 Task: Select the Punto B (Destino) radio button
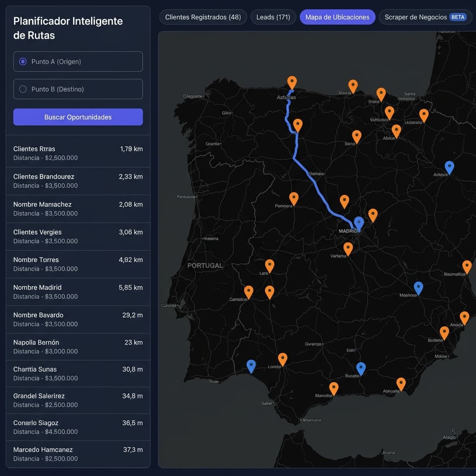[23, 89]
